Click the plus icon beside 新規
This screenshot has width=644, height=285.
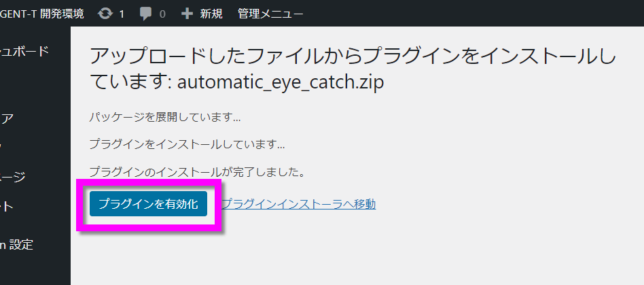tap(187, 14)
